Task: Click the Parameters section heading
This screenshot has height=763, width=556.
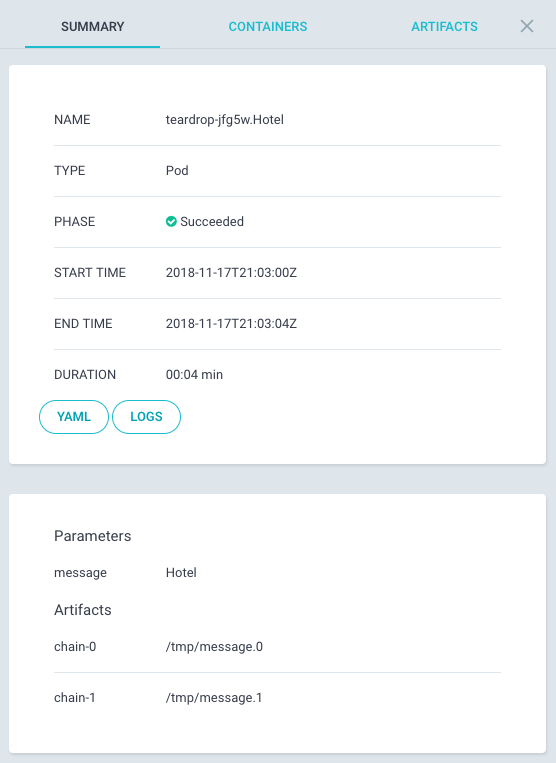Action: [x=92, y=536]
